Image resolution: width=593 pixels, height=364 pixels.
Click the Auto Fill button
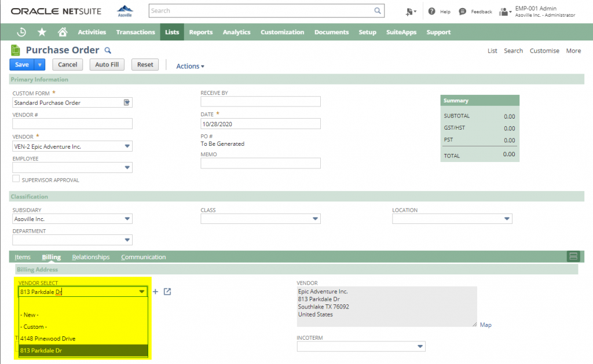[107, 65]
